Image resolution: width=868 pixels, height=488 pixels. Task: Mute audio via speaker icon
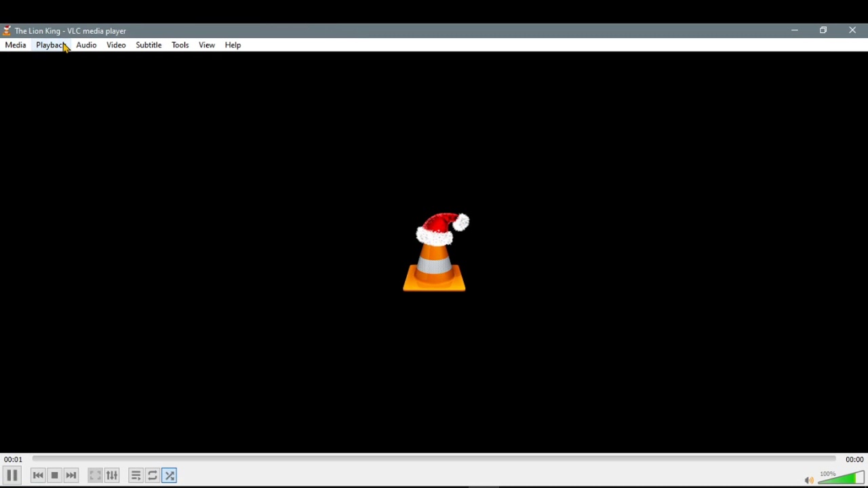[x=809, y=481]
